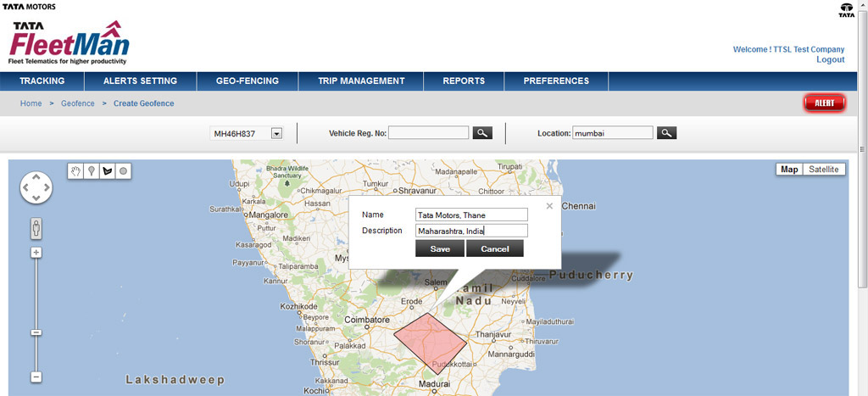The height and width of the screenshot is (396, 868).
Task: Pan map up with the arrow control
Action: 36,177
